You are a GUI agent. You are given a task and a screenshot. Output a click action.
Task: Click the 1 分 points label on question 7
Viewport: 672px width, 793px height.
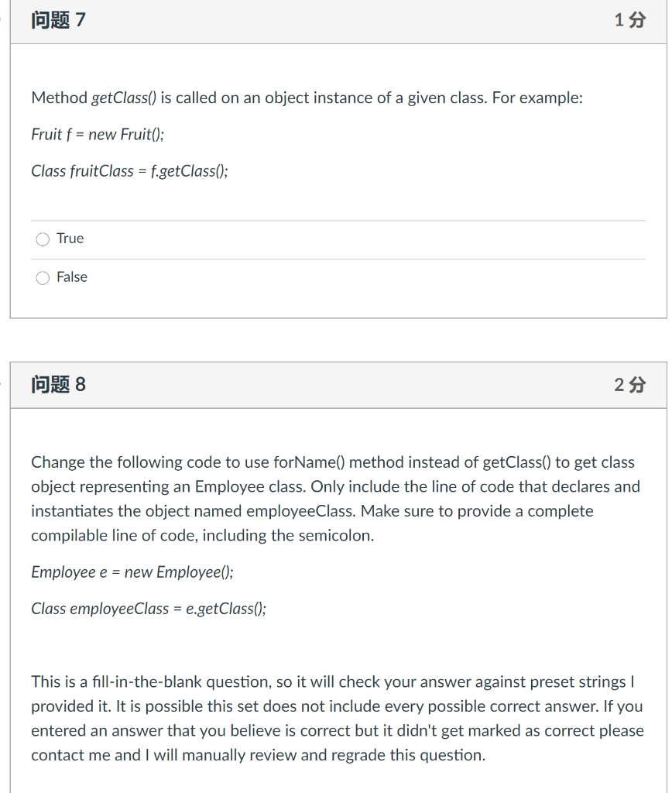point(629,20)
